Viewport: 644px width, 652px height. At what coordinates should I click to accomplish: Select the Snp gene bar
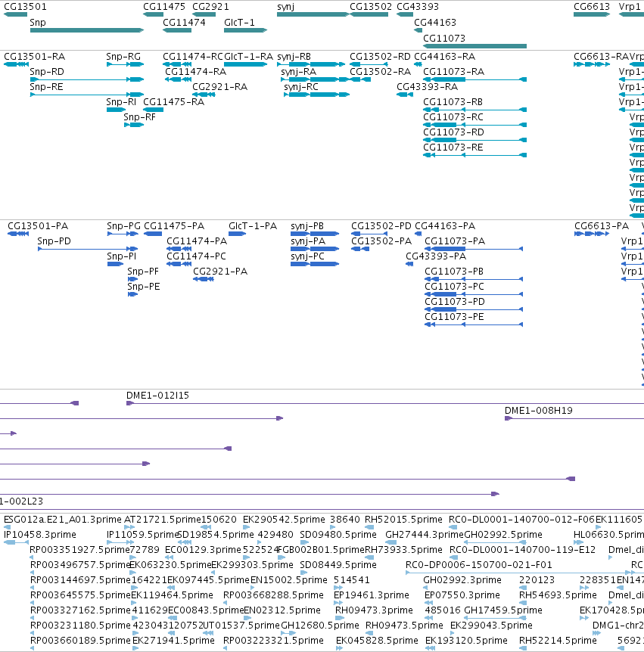click(x=87, y=30)
